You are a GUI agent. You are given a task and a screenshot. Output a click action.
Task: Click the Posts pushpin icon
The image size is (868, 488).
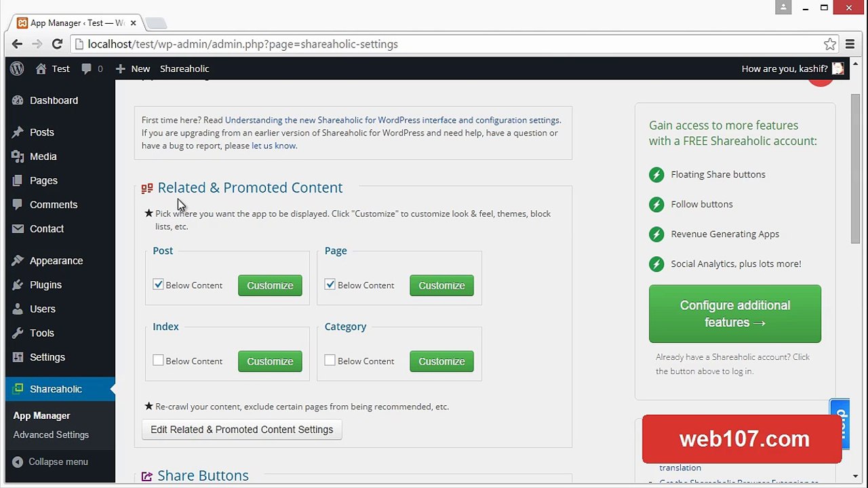(x=18, y=132)
